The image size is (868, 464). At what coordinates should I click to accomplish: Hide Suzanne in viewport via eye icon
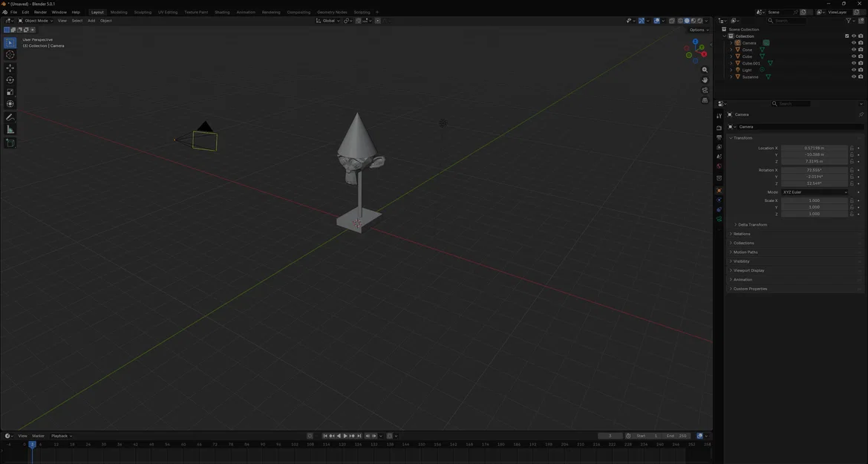pos(854,76)
